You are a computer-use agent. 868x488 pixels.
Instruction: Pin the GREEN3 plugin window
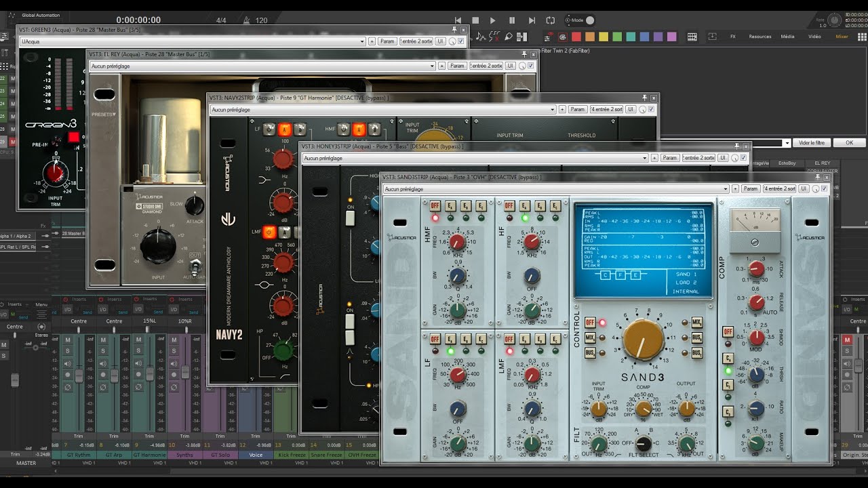(454, 30)
